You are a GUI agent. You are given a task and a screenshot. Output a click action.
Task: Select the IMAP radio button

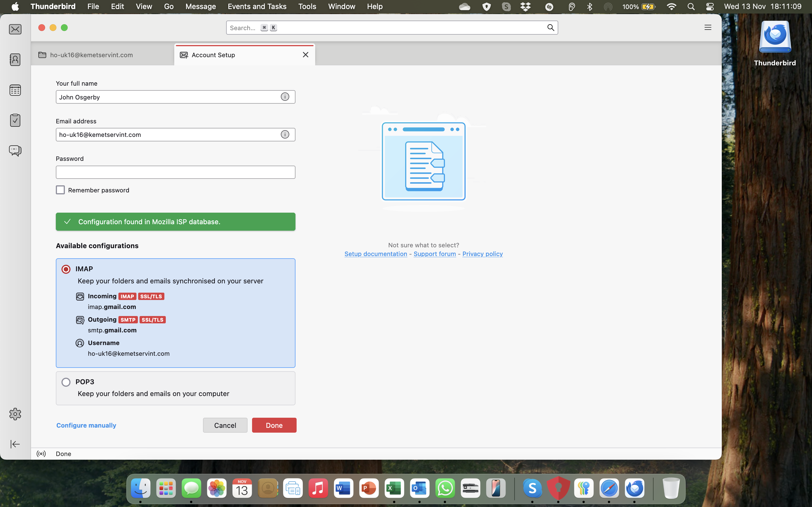[x=66, y=269]
